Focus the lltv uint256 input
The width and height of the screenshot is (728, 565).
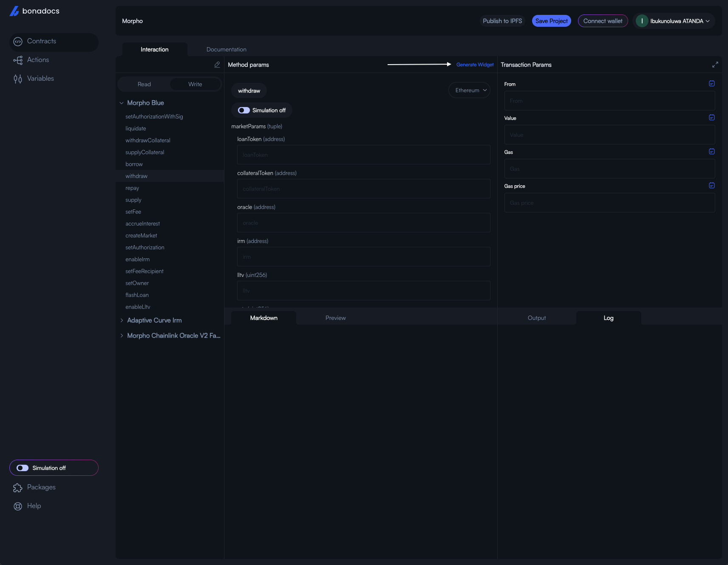[364, 291]
